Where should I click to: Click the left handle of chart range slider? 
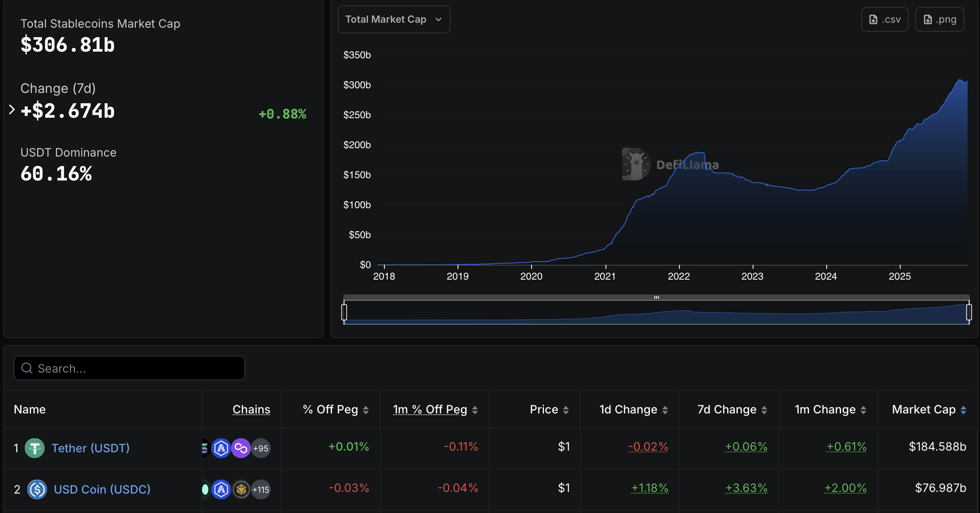tap(344, 312)
